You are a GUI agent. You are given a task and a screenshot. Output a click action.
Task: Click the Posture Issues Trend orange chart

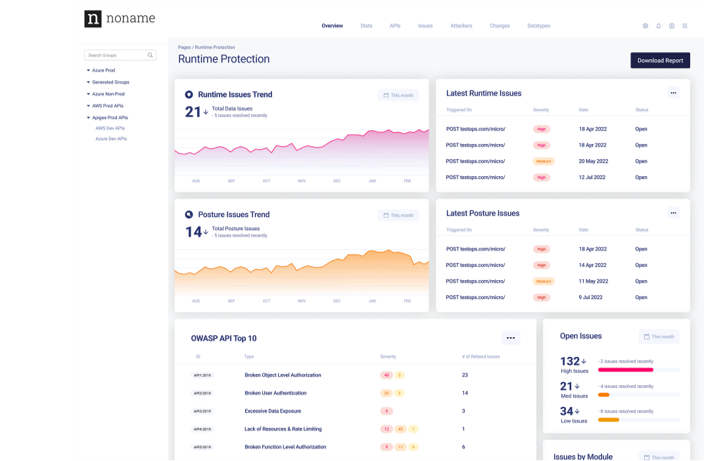pyautogui.click(x=301, y=272)
